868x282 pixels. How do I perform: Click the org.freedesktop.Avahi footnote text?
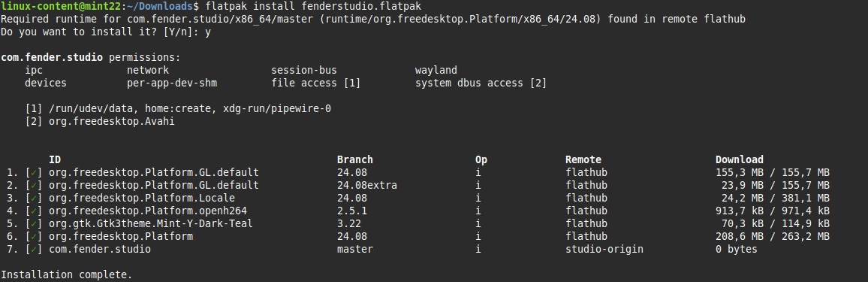click(x=112, y=121)
